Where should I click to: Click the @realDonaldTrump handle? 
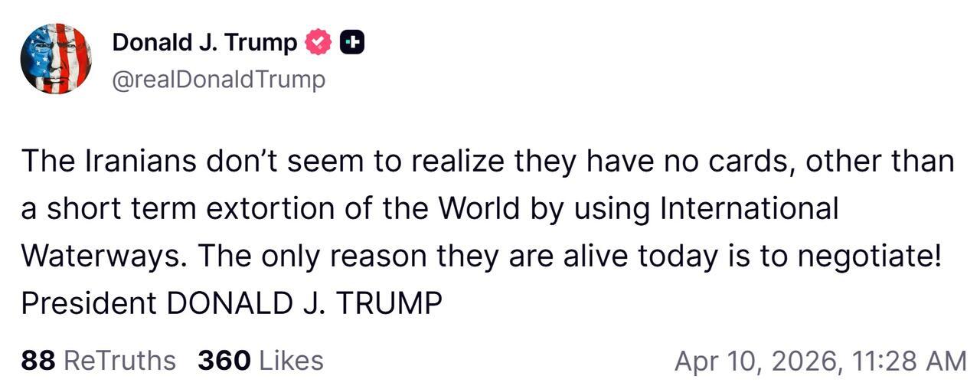(218, 80)
